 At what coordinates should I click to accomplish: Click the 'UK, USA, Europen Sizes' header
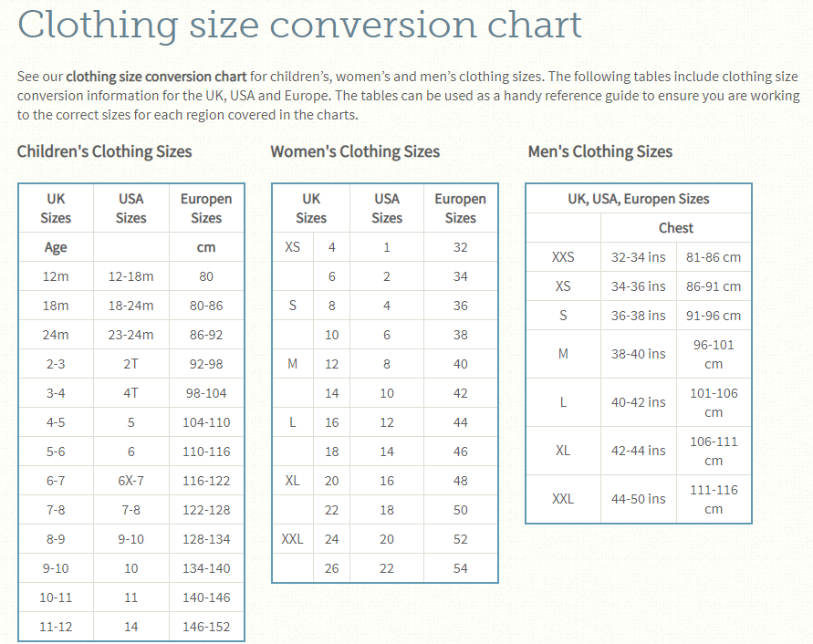point(639,199)
